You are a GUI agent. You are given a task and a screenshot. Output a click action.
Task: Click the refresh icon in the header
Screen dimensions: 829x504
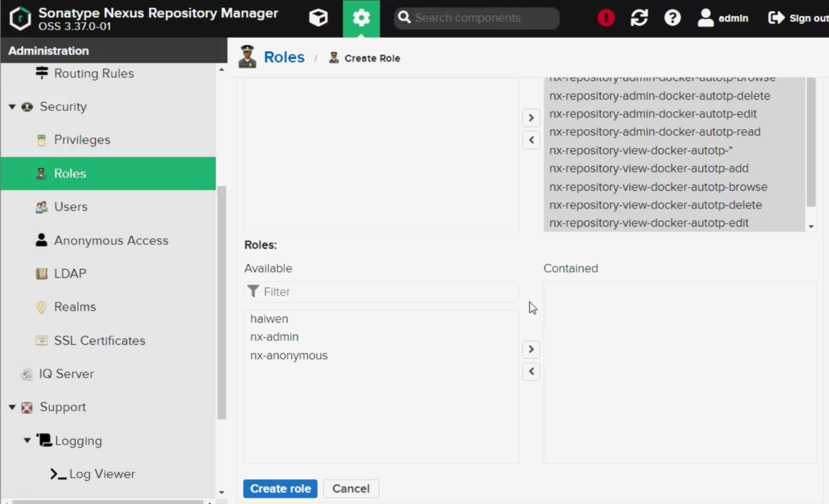pyautogui.click(x=639, y=18)
